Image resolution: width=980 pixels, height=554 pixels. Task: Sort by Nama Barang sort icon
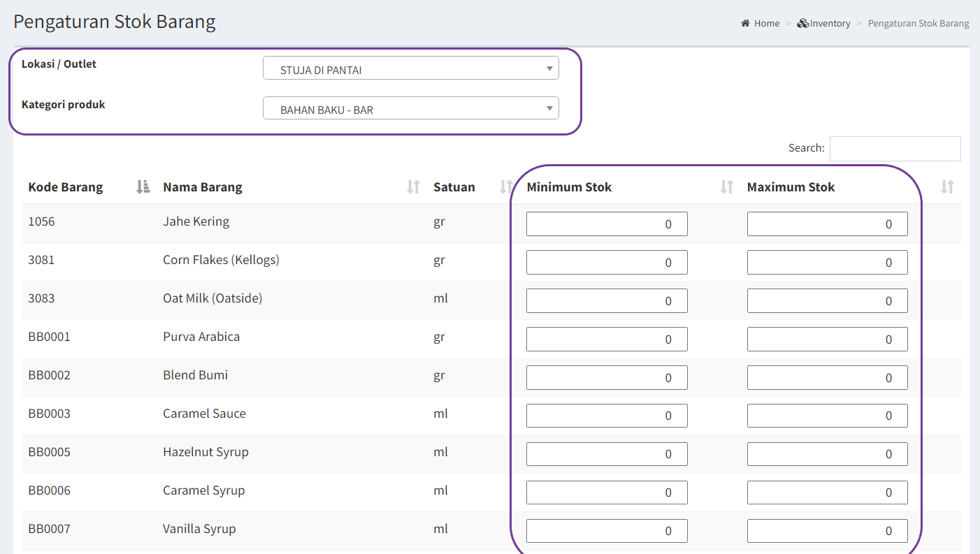[x=414, y=187]
